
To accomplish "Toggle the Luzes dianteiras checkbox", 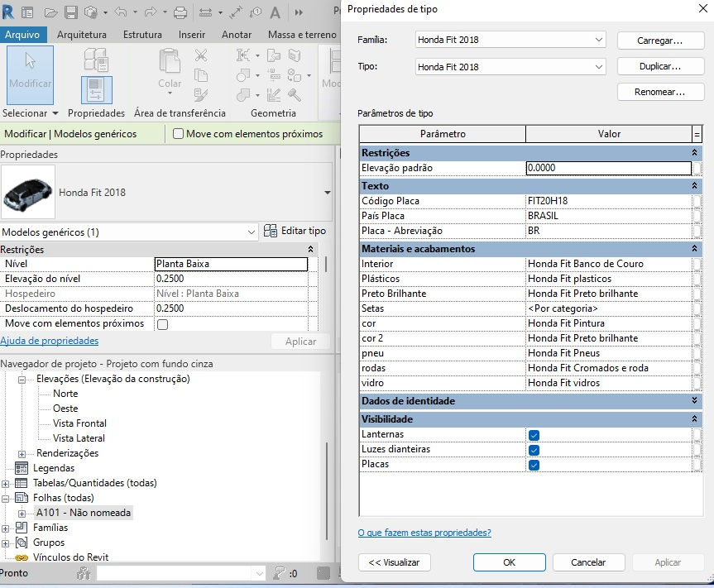I will [x=534, y=449].
